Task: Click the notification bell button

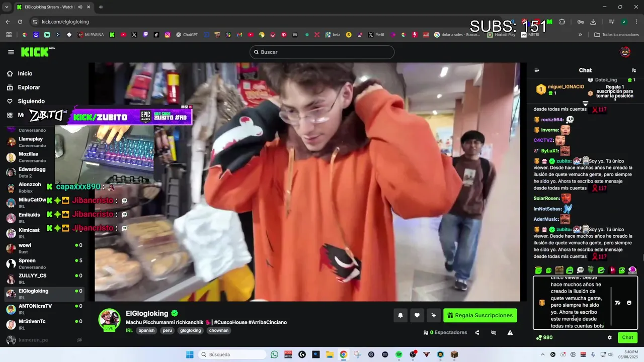Action: tap(400, 315)
